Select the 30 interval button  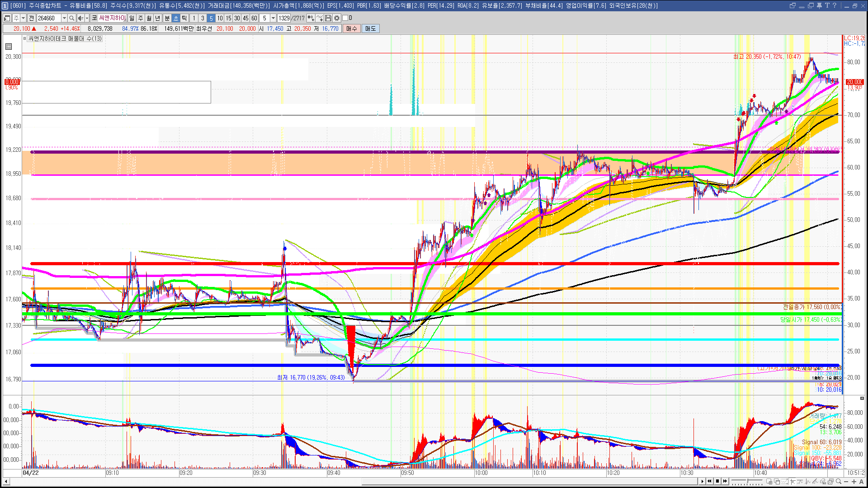click(237, 18)
